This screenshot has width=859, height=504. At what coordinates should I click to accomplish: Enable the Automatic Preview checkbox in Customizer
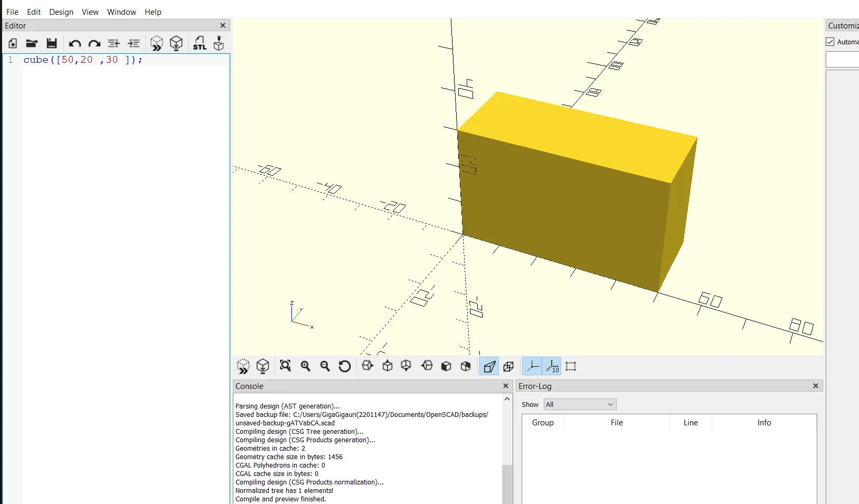pos(830,42)
